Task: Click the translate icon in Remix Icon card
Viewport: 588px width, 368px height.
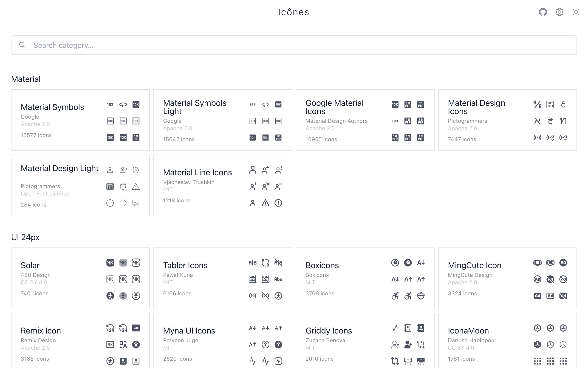Action: pos(123,345)
